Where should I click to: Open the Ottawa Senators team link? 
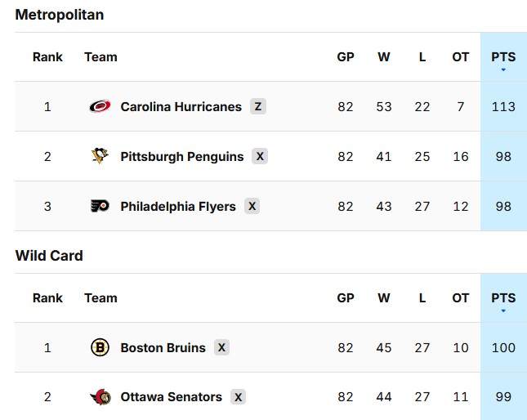click(171, 397)
